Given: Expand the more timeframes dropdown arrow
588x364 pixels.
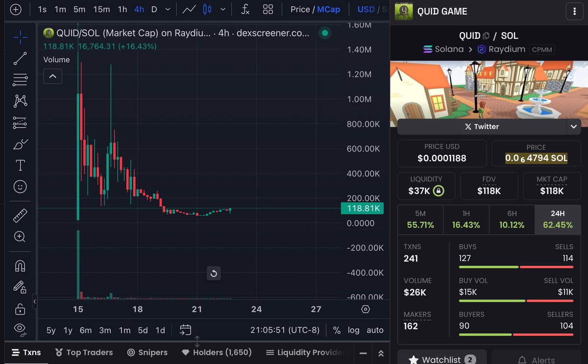Looking at the screenshot, I should (169, 9).
